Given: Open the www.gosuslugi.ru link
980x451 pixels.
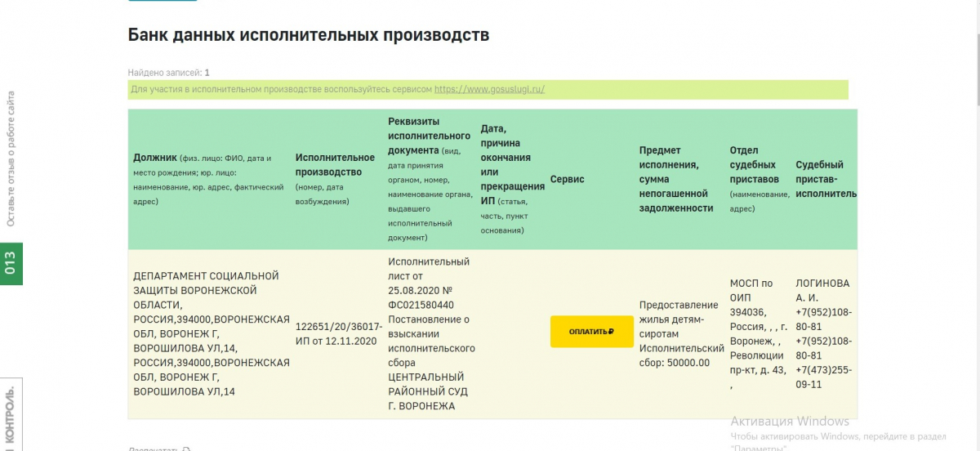Looking at the screenshot, I should tap(489, 89).
